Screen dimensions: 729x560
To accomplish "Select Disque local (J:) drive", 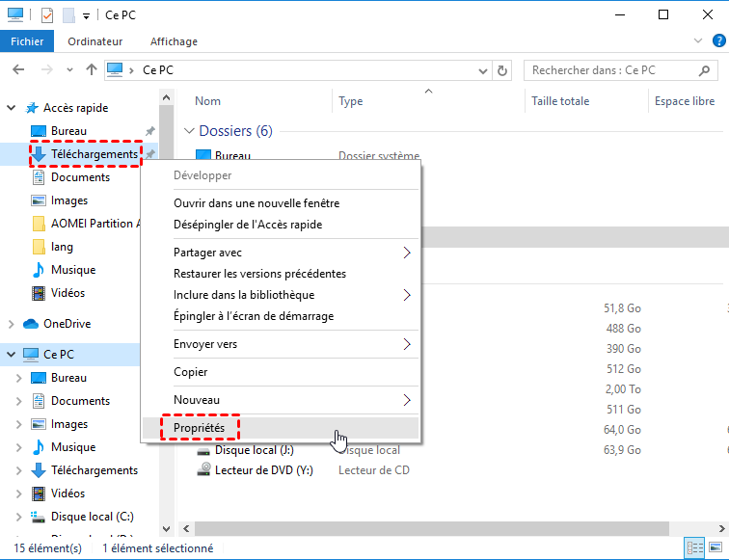I will (x=254, y=450).
